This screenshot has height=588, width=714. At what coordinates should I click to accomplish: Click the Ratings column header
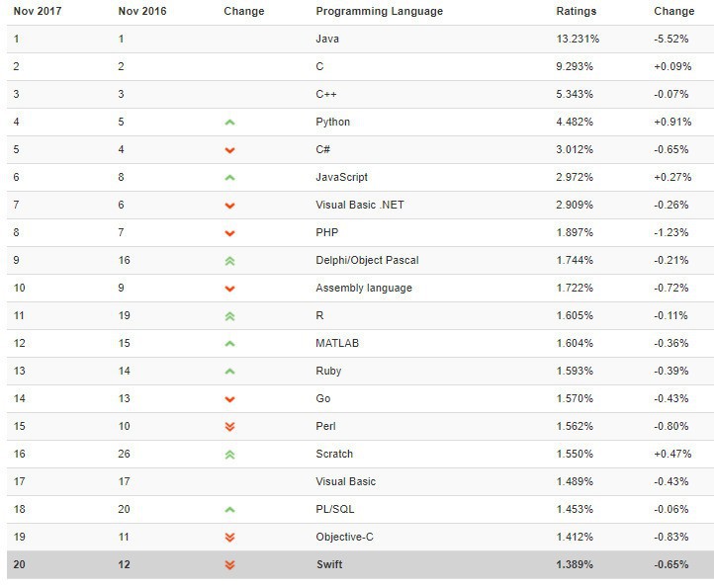[x=577, y=12]
